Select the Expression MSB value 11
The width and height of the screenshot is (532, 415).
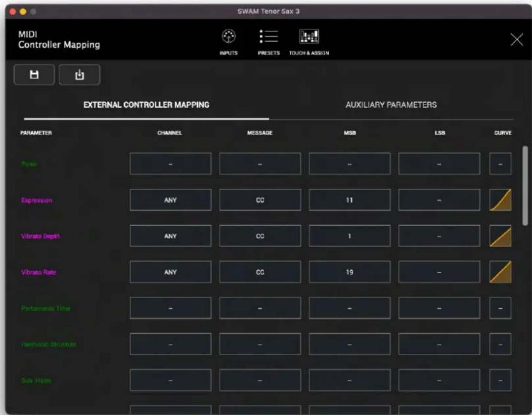click(x=350, y=200)
